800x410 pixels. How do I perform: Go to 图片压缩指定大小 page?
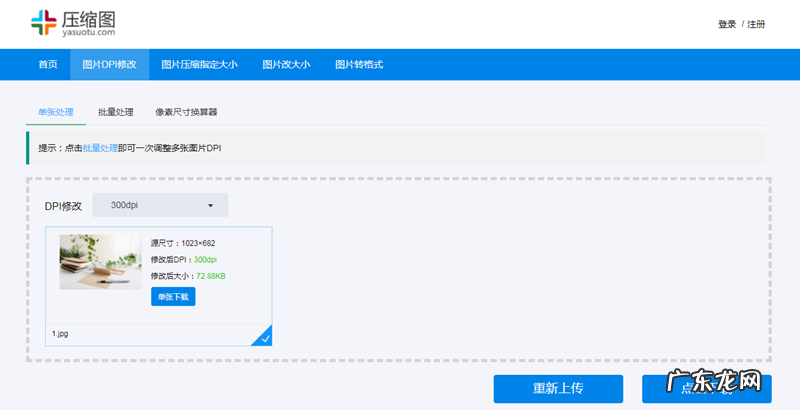[x=199, y=65]
